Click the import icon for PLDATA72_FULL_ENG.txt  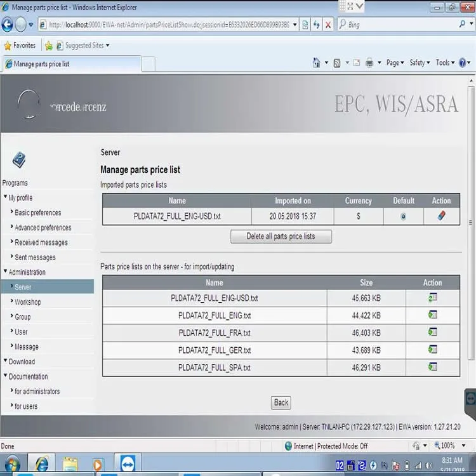433,315
